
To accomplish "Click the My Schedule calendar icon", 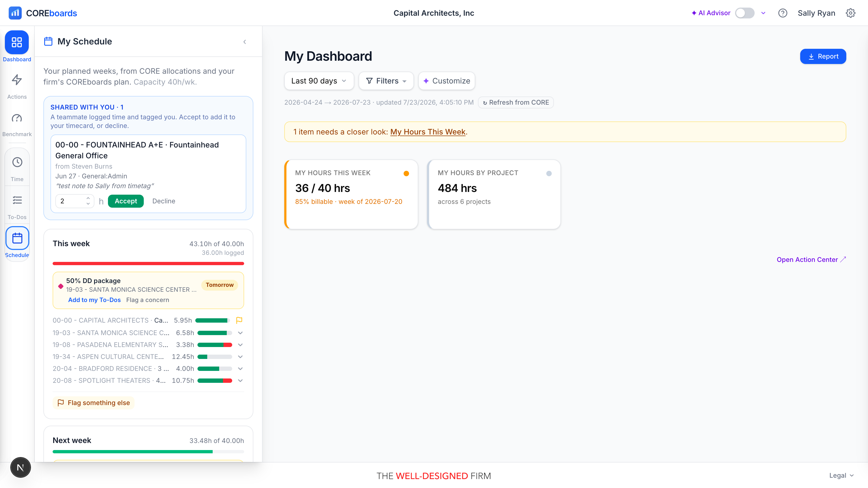I will click(x=48, y=41).
